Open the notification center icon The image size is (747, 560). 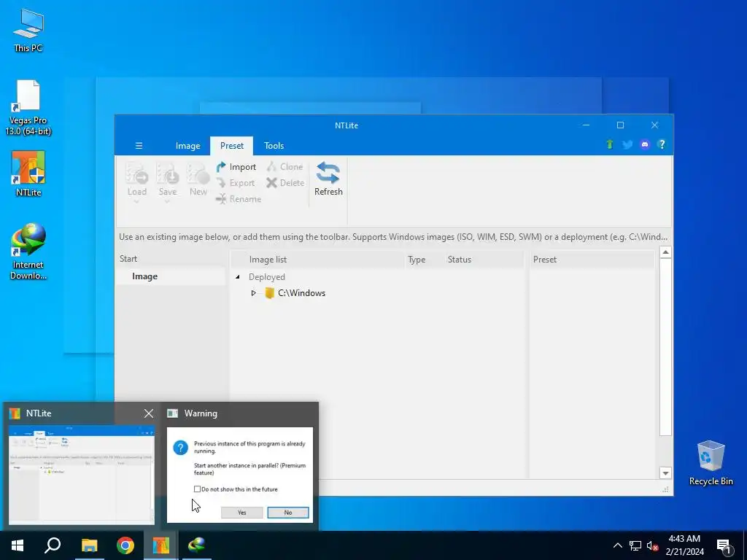tap(724, 545)
